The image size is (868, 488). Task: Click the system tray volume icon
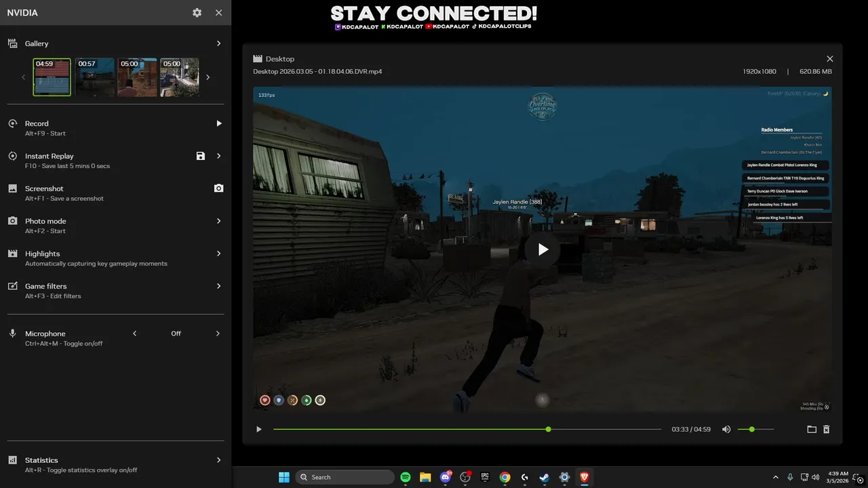pyautogui.click(x=815, y=477)
